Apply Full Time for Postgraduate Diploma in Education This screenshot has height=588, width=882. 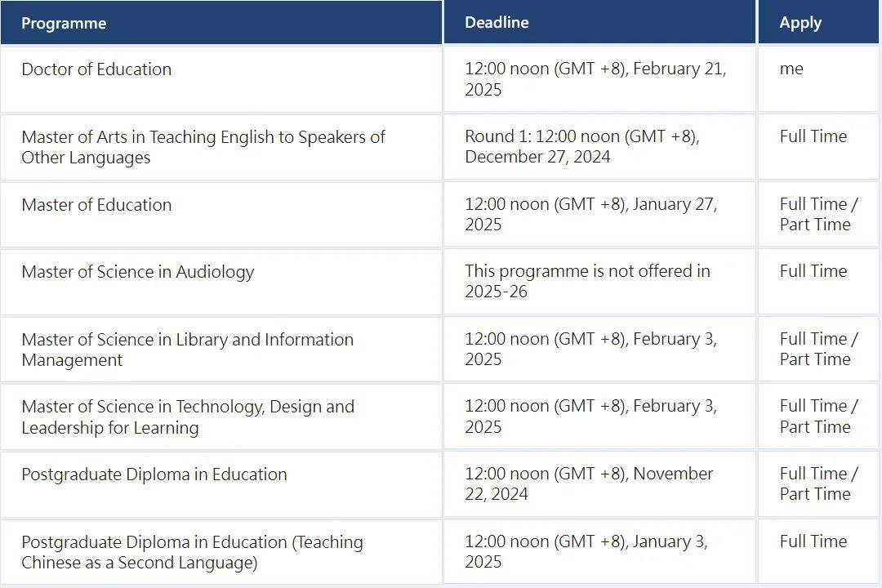[813, 474]
